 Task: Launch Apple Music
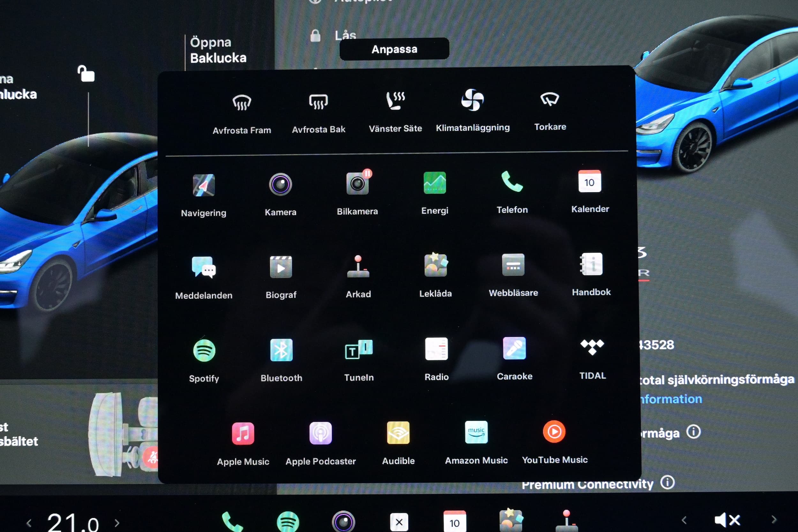tap(243, 434)
